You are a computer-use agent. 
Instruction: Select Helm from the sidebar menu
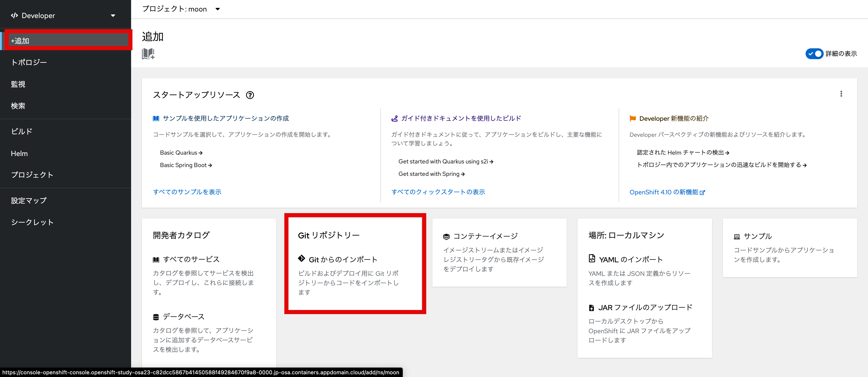[x=19, y=154]
